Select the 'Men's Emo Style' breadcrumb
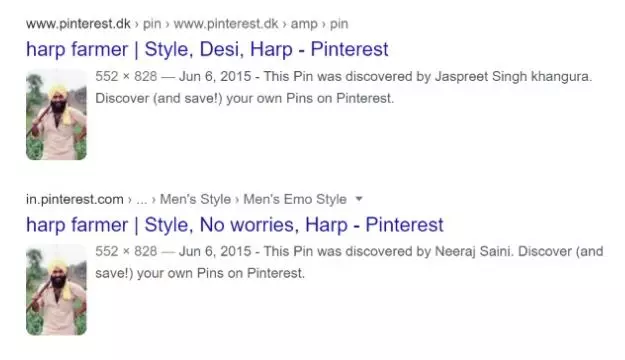Image resolution: width=625 pixels, height=360 pixels. [295, 199]
